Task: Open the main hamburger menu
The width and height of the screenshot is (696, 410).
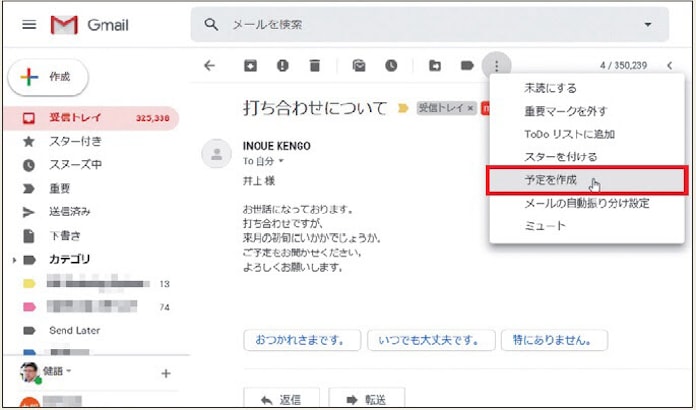Action: tap(29, 24)
